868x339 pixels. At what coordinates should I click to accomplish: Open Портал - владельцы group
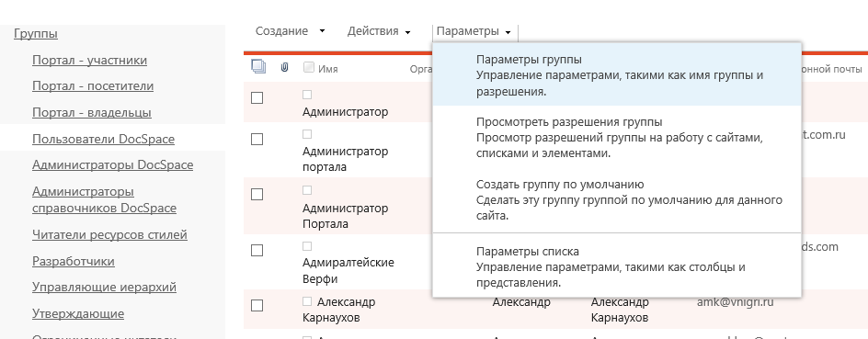pos(92,112)
